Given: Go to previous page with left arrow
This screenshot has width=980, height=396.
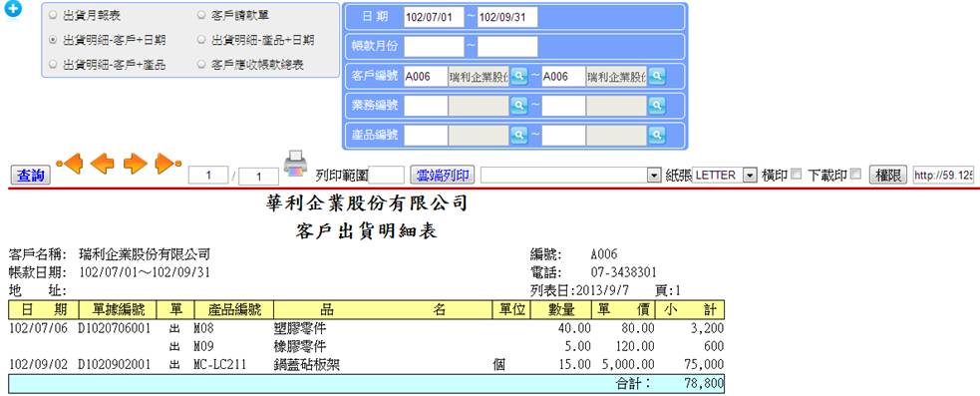Looking at the screenshot, I should tap(102, 164).
